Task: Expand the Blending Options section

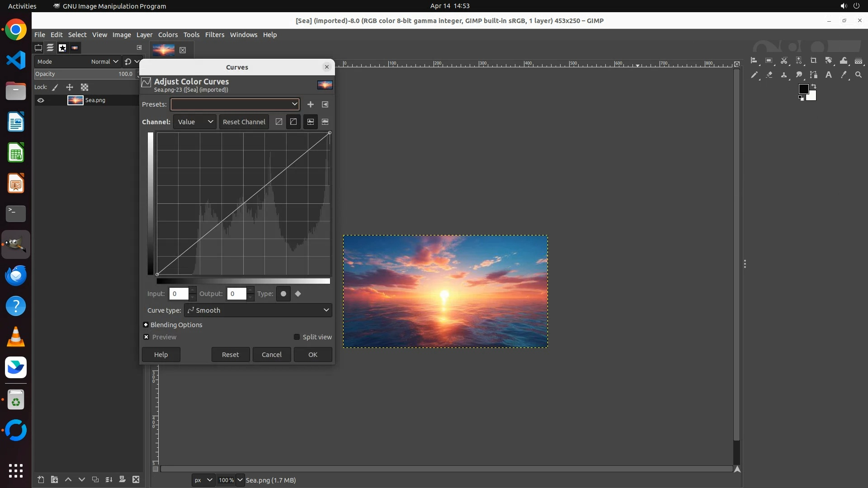Action: pos(146,325)
